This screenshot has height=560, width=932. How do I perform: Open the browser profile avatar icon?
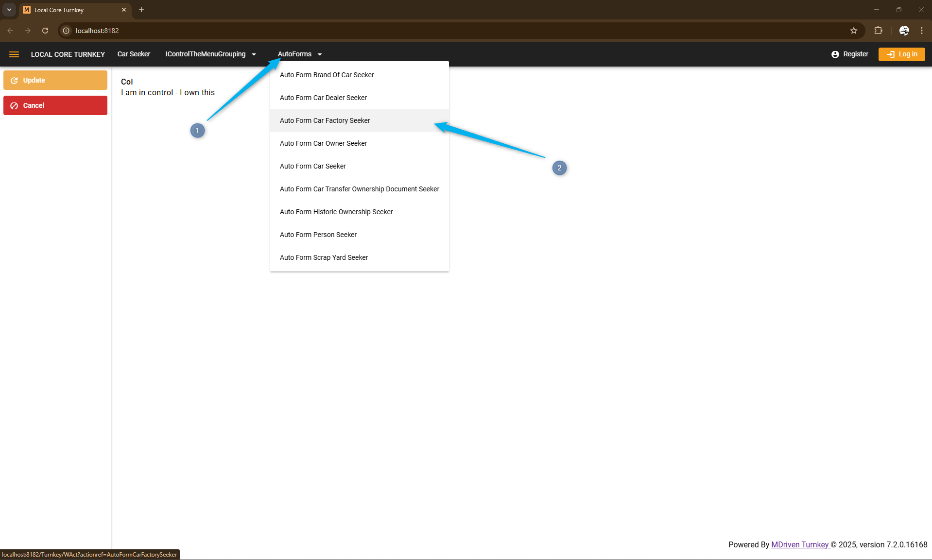(904, 31)
